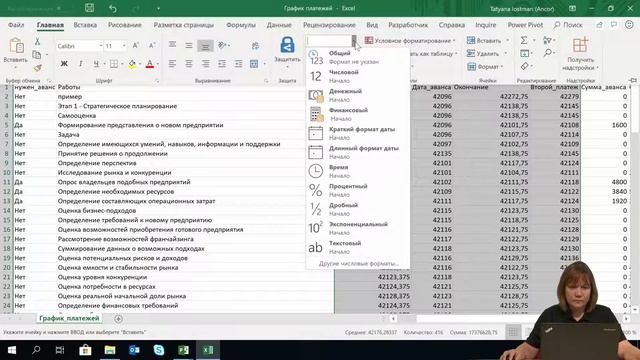Viewport: 640px width, 360px height.
Task: Open Outlook from the taskbar
Action: coord(134,350)
